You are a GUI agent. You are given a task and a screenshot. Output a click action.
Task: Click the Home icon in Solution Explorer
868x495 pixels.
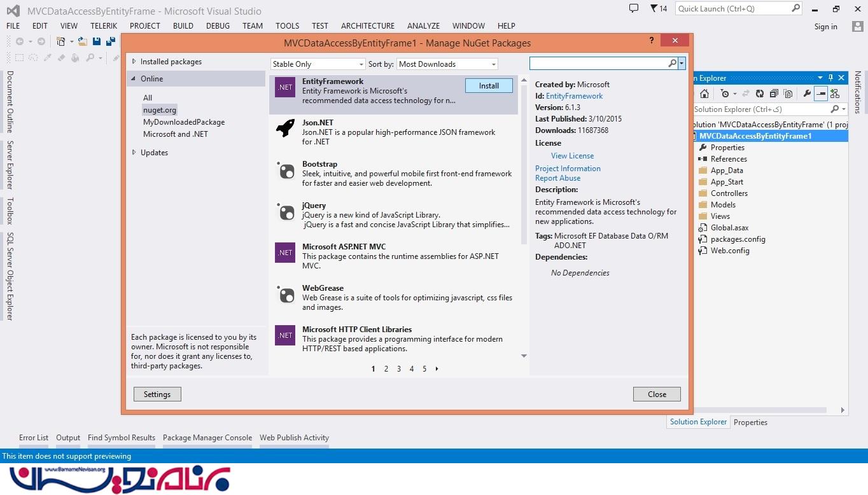[x=704, y=94]
